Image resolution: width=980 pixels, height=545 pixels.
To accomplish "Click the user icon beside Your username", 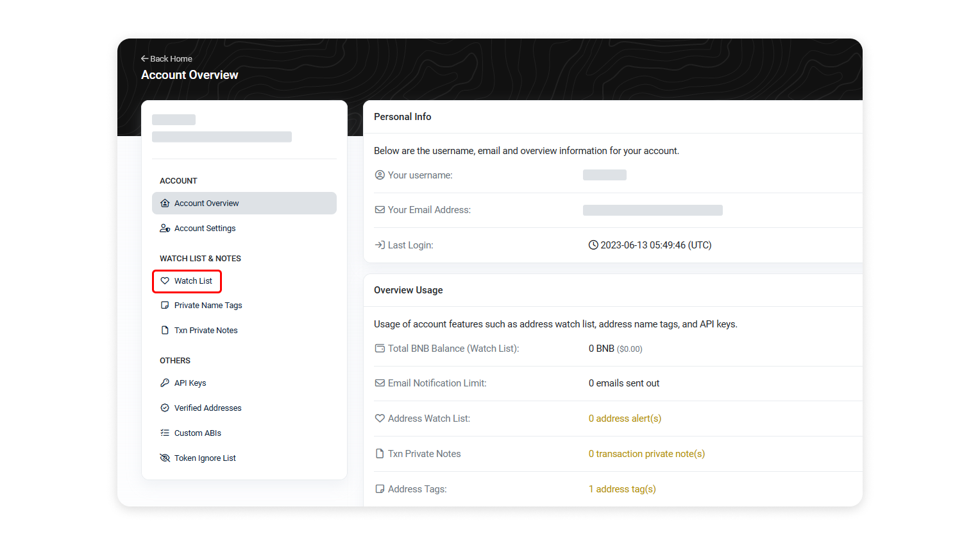I will pyautogui.click(x=380, y=175).
